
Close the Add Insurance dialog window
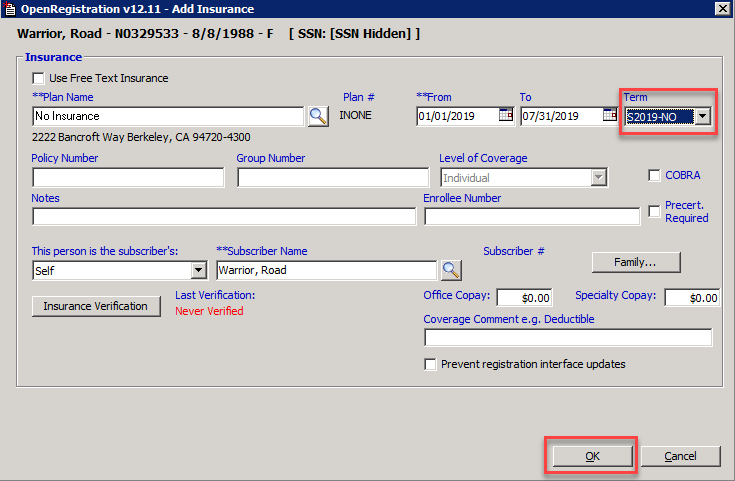pyautogui.click(x=722, y=8)
